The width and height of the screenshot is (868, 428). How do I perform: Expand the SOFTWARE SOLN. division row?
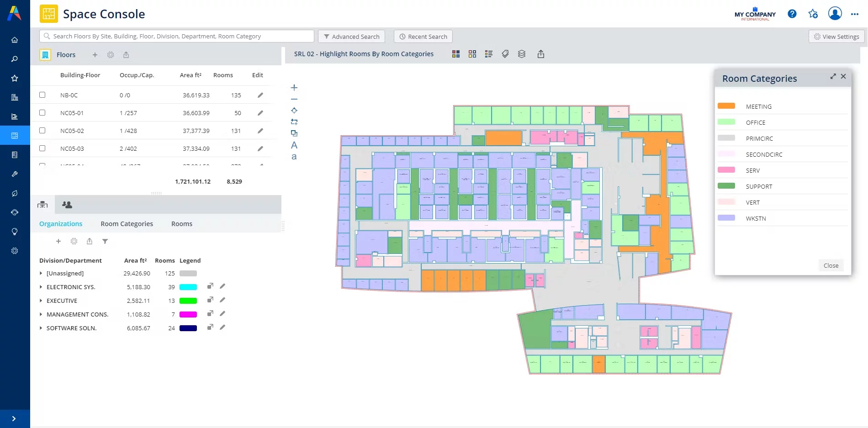(x=41, y=328)
